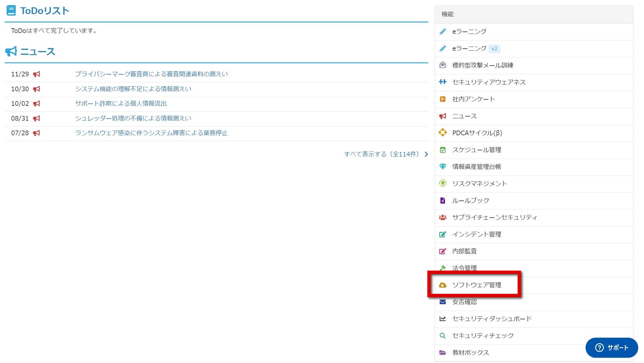Select 標的型攻撃メール訓練 in 機能 menu
644x363 pixels.
pos(534,65)
